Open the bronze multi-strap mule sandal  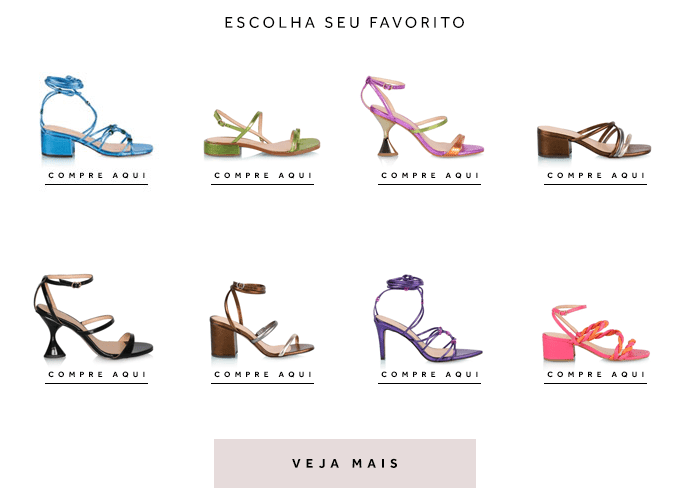pyautogui.click(x=594, y=139)
